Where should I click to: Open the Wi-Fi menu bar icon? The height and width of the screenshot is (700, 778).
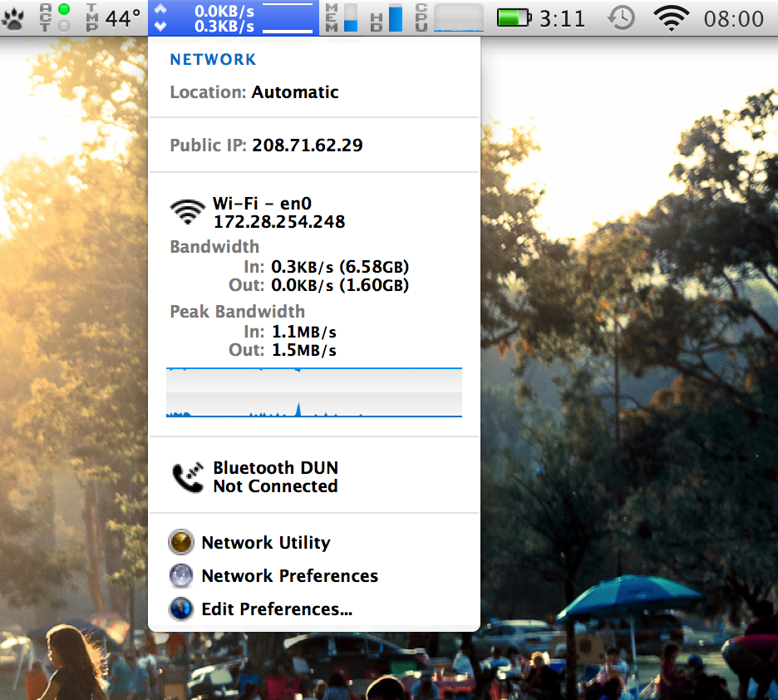click(x=672, y=19)
